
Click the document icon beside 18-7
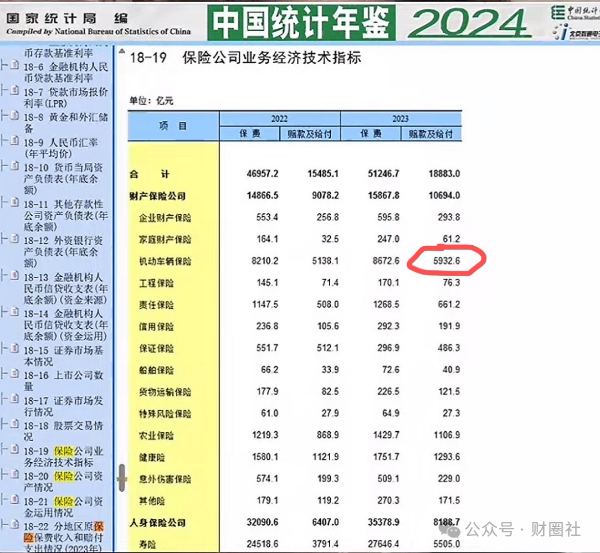pos(15,90)
